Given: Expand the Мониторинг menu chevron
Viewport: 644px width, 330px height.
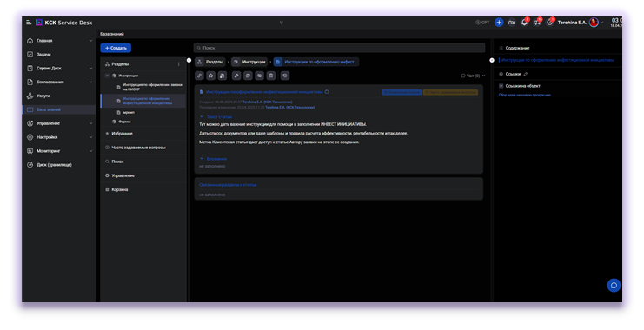Looking at the screenshot, I should tap(90, 151).
